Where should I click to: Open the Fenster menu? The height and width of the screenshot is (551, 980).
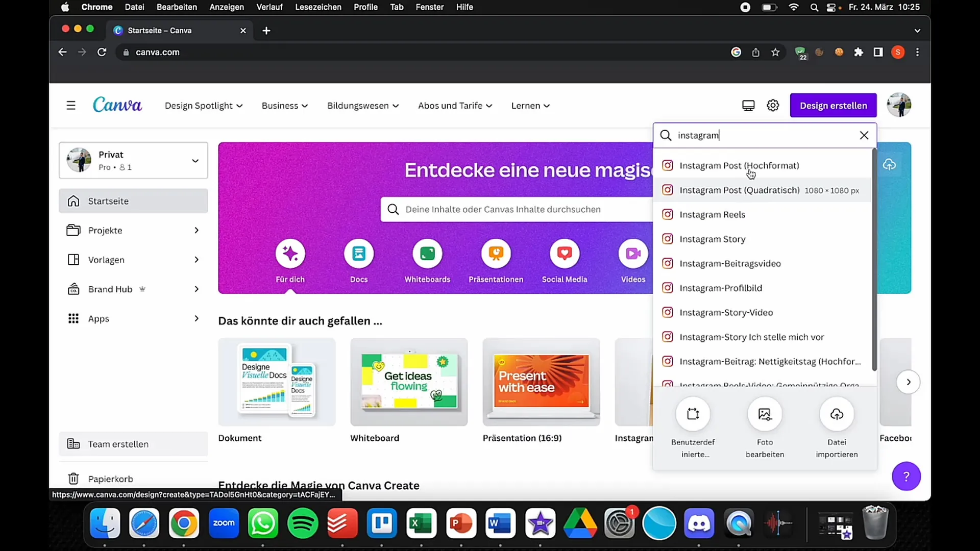430,7
